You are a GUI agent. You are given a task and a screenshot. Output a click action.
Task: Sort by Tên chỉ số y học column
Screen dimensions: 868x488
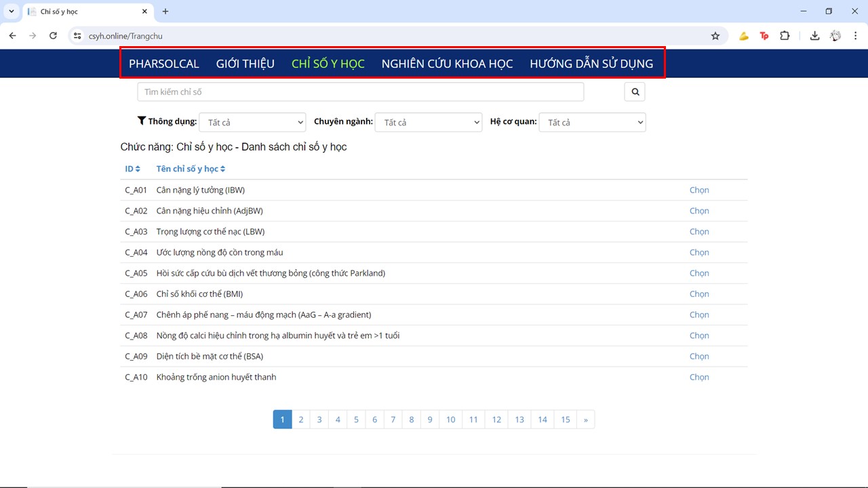[x=191, y=169]
